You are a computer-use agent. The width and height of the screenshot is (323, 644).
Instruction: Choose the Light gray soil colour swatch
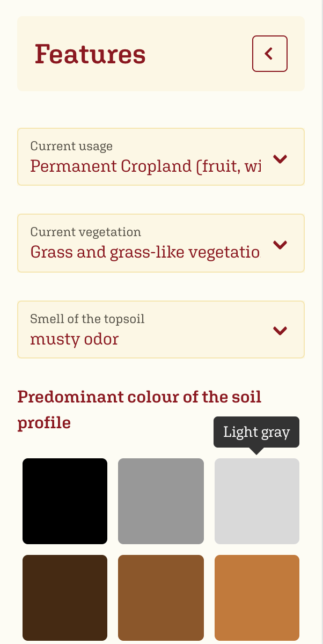coord(256,501)
